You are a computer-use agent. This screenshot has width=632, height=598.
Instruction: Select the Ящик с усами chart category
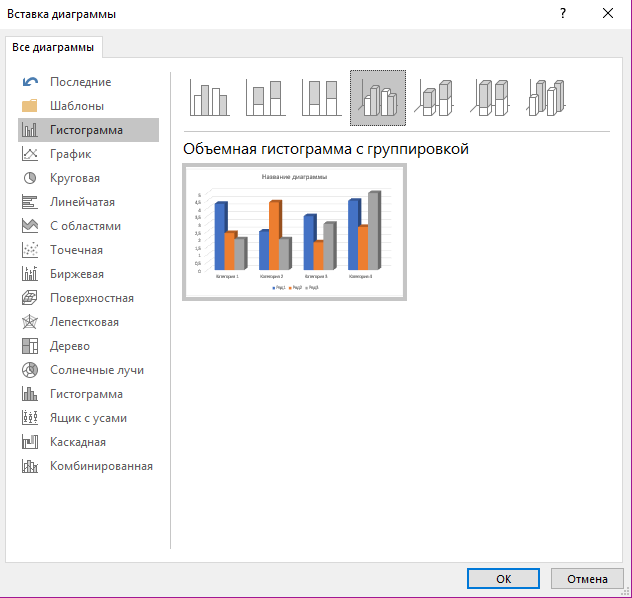click(89, 418)
